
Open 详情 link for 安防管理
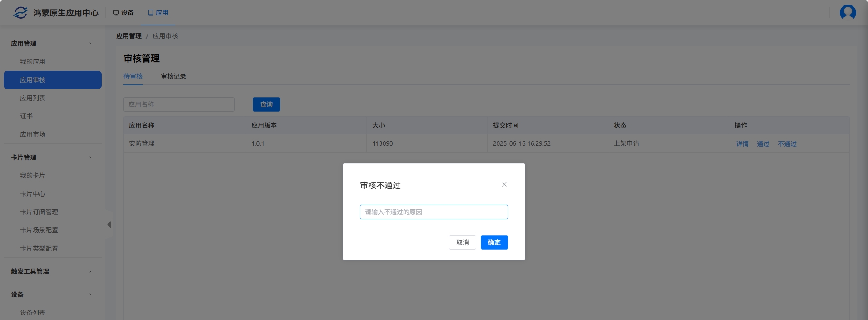[742, 144]
